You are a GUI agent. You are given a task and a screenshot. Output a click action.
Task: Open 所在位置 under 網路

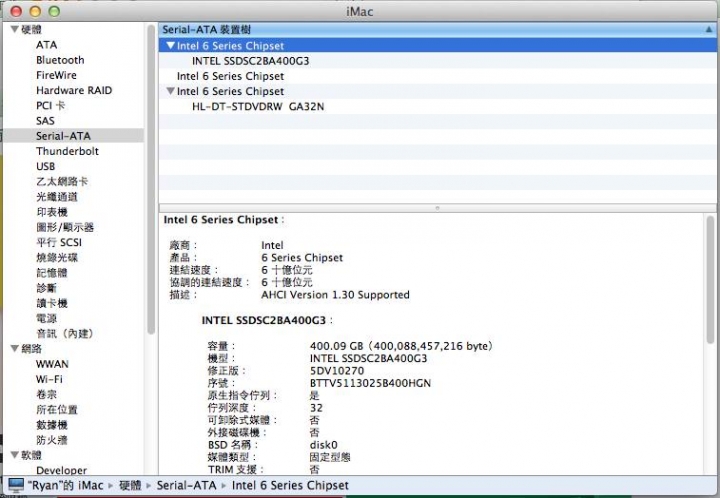click(57, 409)
